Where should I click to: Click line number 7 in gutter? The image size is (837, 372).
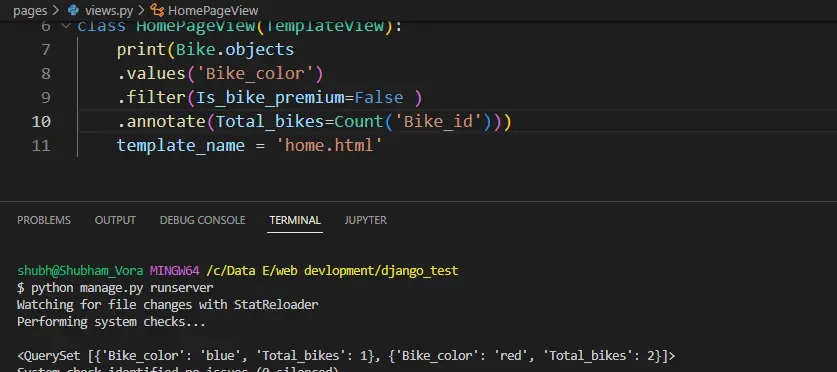coord(45,50)
